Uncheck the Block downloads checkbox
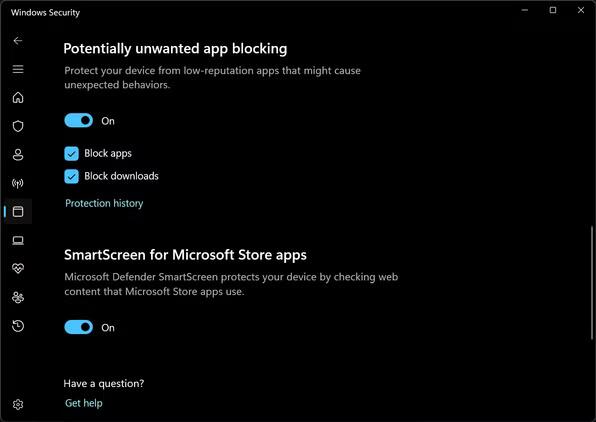 point(71,176)
